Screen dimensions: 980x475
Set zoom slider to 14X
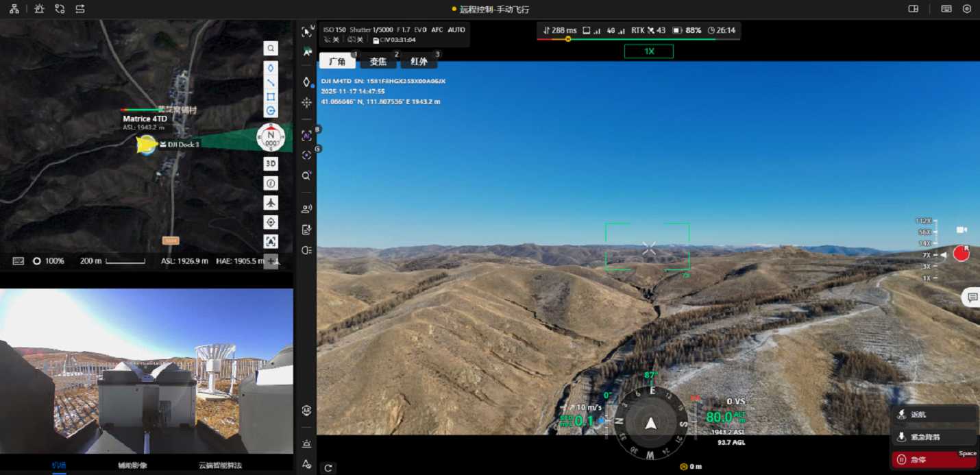pyautogui.click(x=925, y=243)
